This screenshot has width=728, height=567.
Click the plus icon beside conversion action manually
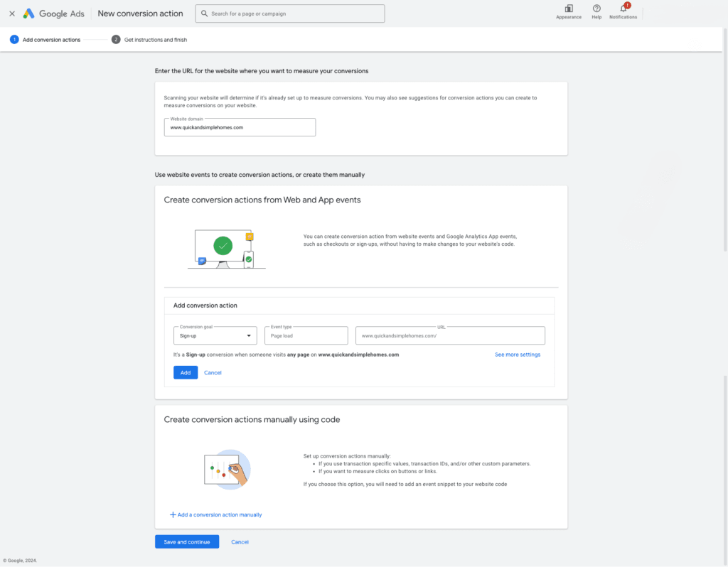(172, 514)
